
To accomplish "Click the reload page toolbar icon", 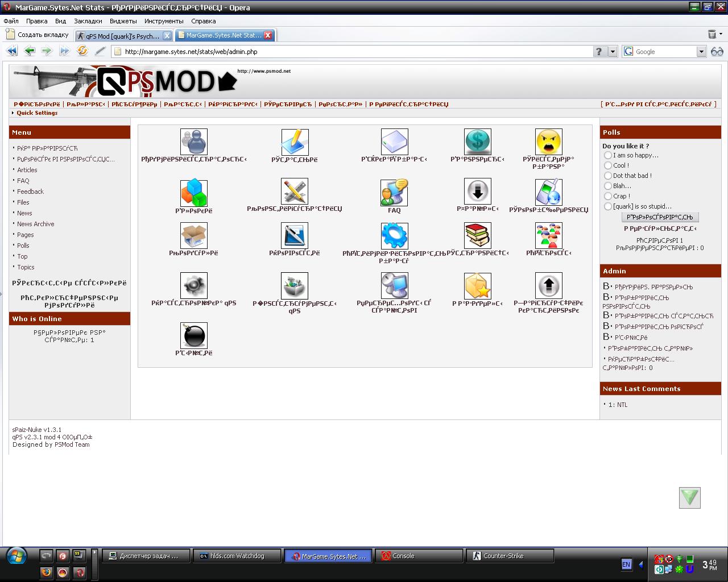I will click(82, 51).
